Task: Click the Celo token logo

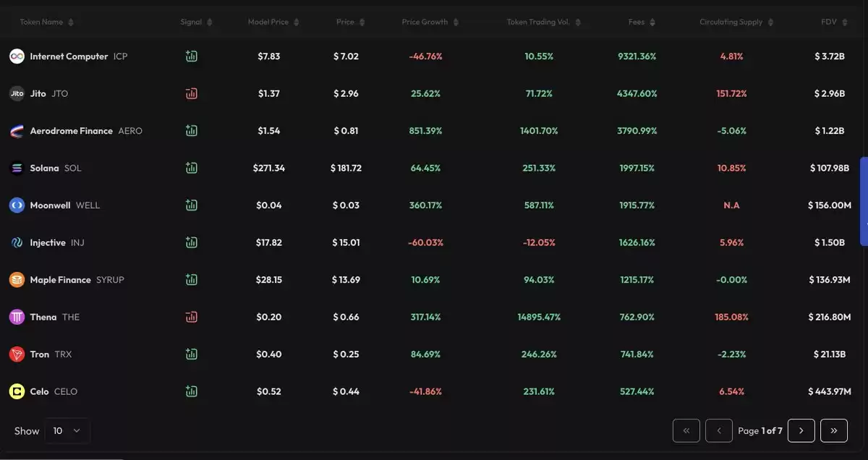Action: point(17,391)
